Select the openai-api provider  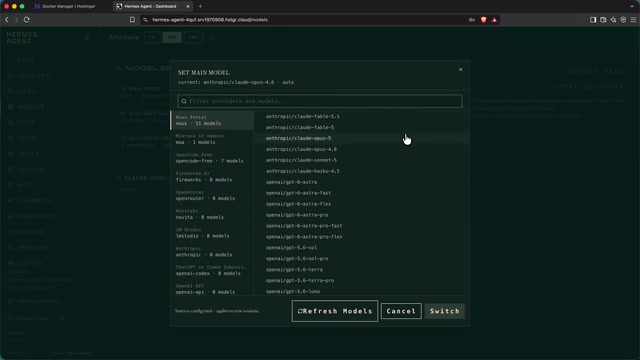[x=212, y=289]
